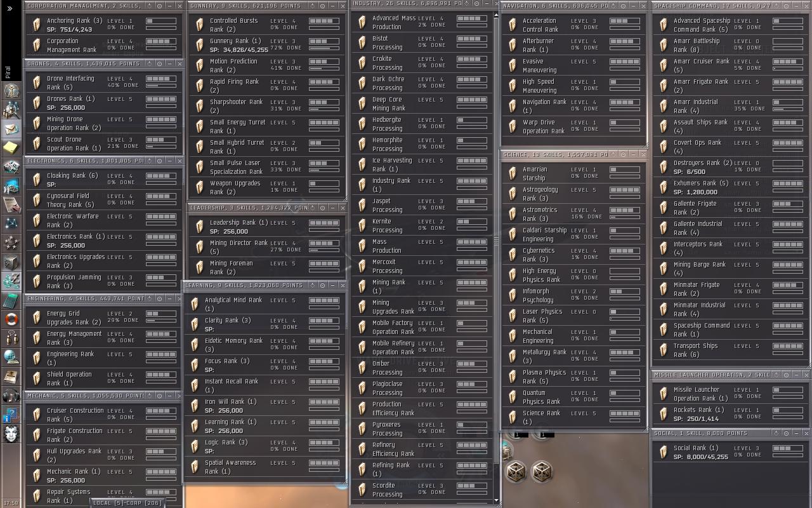Click the Industry window scroll-down arrow
Viewport: 812px width, 508px height.
pyautogui.click(x=496, y=500)
